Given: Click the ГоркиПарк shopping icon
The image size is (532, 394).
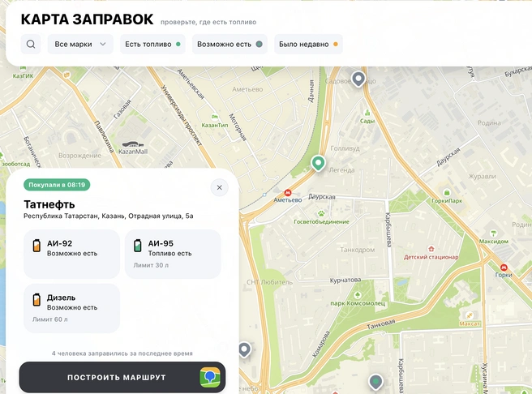Looking at the screenshot, I should tap(447, 193).
